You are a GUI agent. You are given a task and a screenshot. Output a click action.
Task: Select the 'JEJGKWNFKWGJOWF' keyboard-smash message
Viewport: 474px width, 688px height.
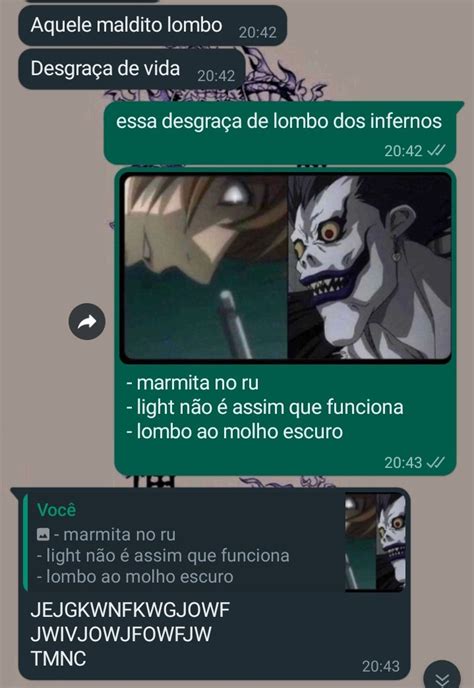click(130, 610)
